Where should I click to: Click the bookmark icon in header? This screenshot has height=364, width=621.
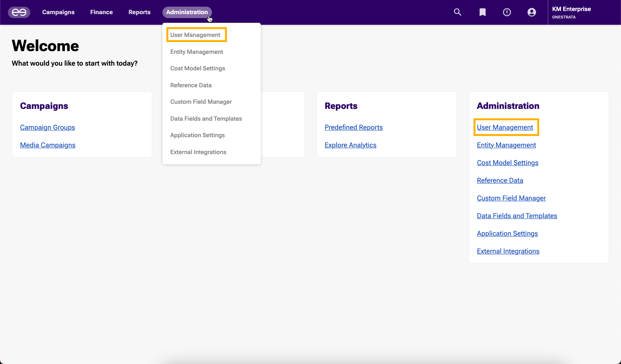coord(482,12)
